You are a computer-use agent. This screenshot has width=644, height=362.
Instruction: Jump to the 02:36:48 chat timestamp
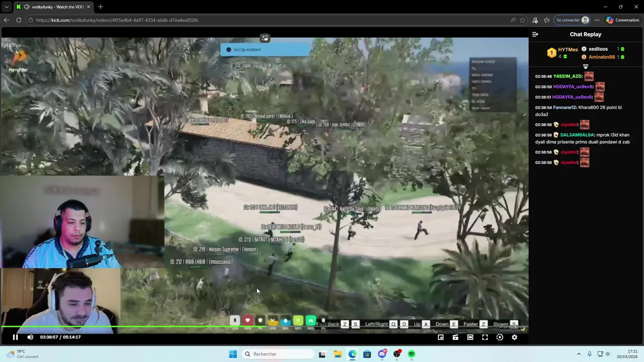coord(543,76)
